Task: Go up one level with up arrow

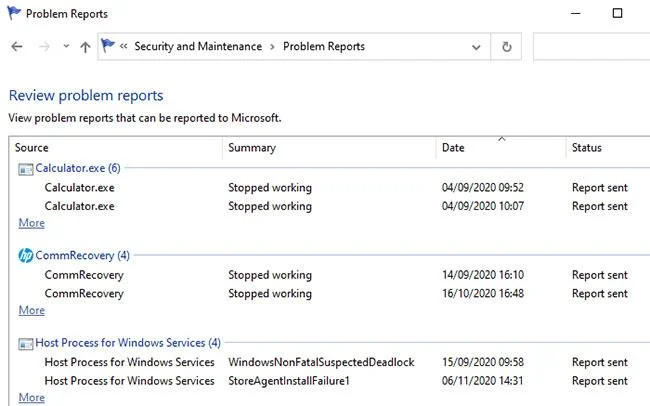Action: click(x=85, y=47)
